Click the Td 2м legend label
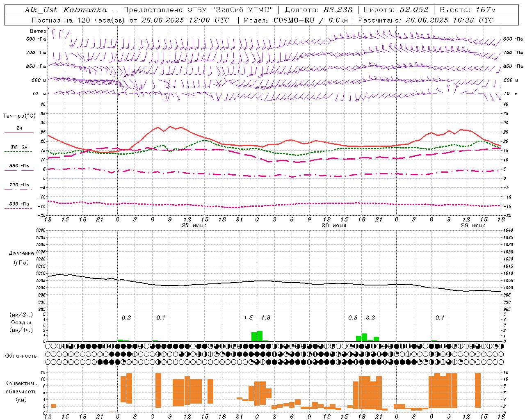The image size is (525, 420). pyautogui.click(x=19, y=147)
